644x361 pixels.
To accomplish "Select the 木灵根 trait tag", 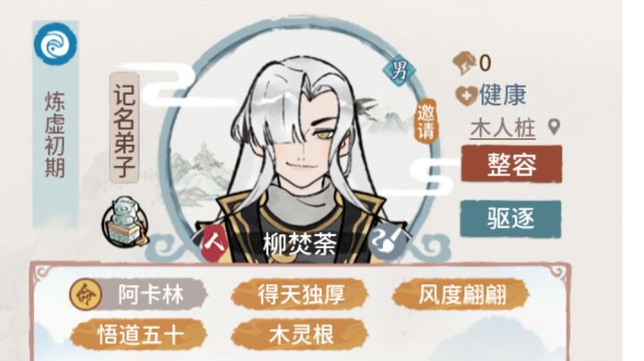I will click(300, 335).
